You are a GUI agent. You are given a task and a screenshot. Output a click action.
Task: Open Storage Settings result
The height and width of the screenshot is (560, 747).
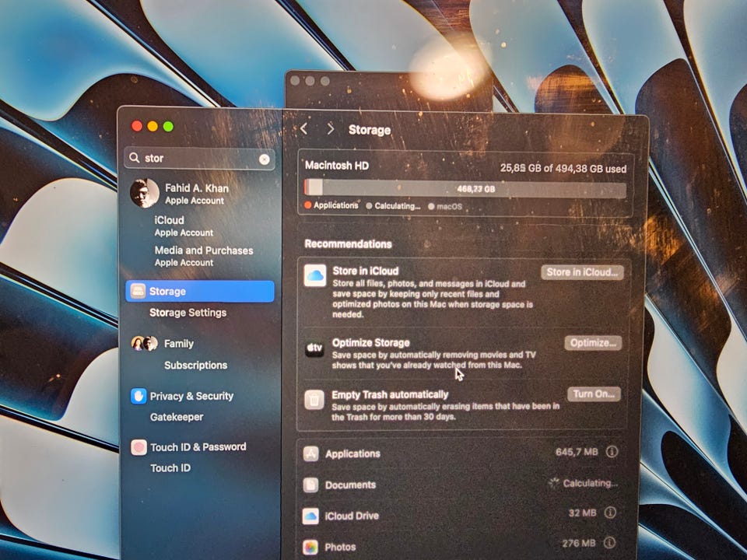point(188,313)
